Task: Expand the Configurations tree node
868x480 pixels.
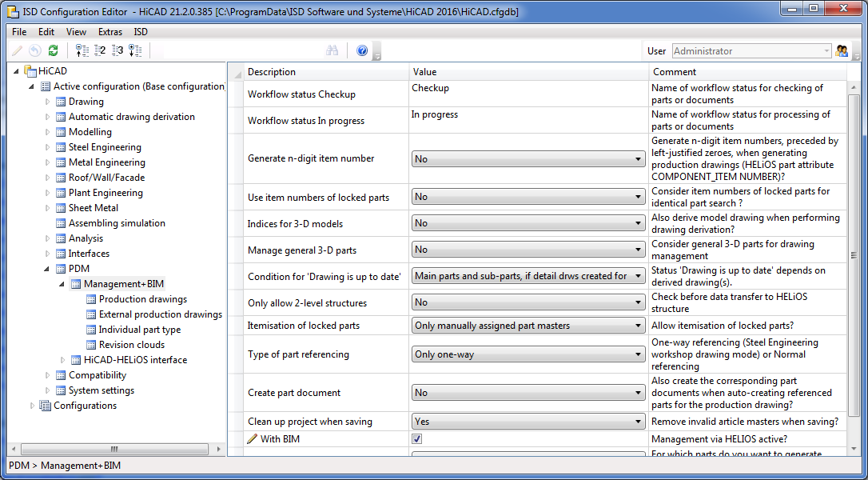Action: pos(31,406)
